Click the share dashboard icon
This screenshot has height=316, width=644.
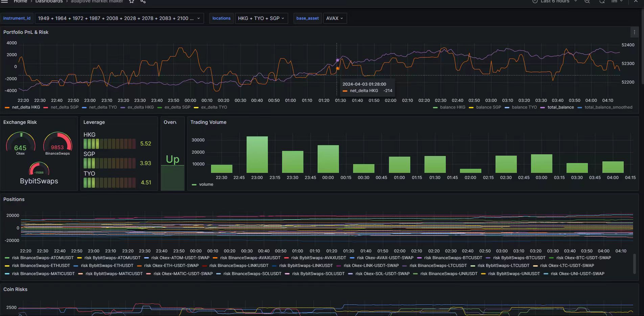tap(143, 1)
